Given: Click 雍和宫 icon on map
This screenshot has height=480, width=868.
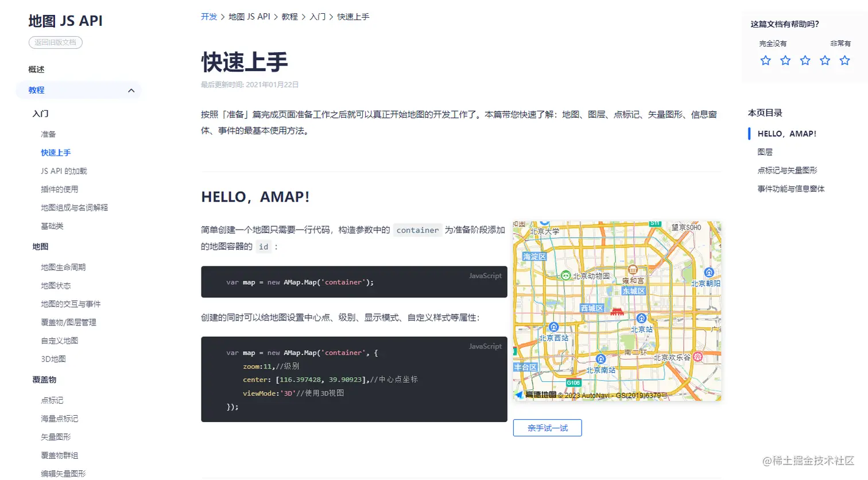Looking at the screenshot, I should [x=633, y=270].
